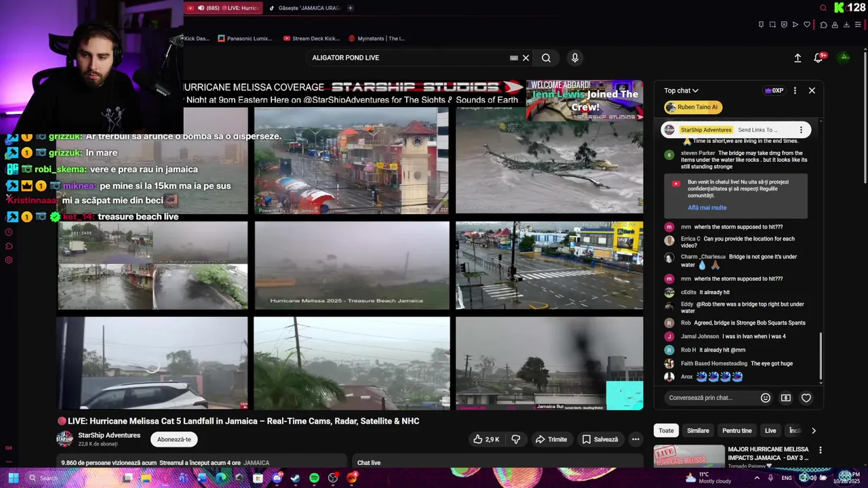868x488 pixels.
Task: Close the live chat panel
Action: pyautogui.click(x=812, y=90)
